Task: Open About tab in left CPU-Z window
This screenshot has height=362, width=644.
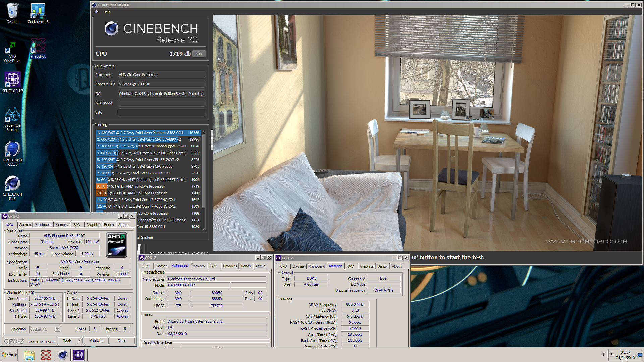Action: click(x=123, y=225)
